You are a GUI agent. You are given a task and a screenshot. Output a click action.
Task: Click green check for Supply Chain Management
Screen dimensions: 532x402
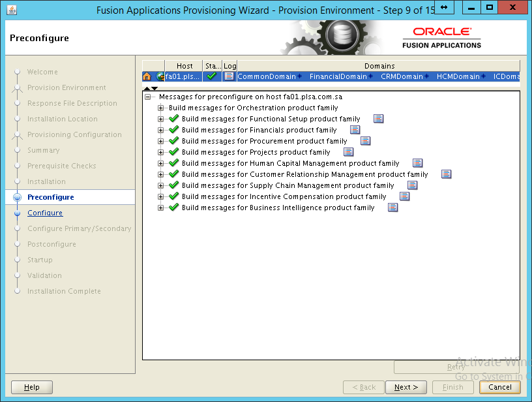tap(173, 185)
